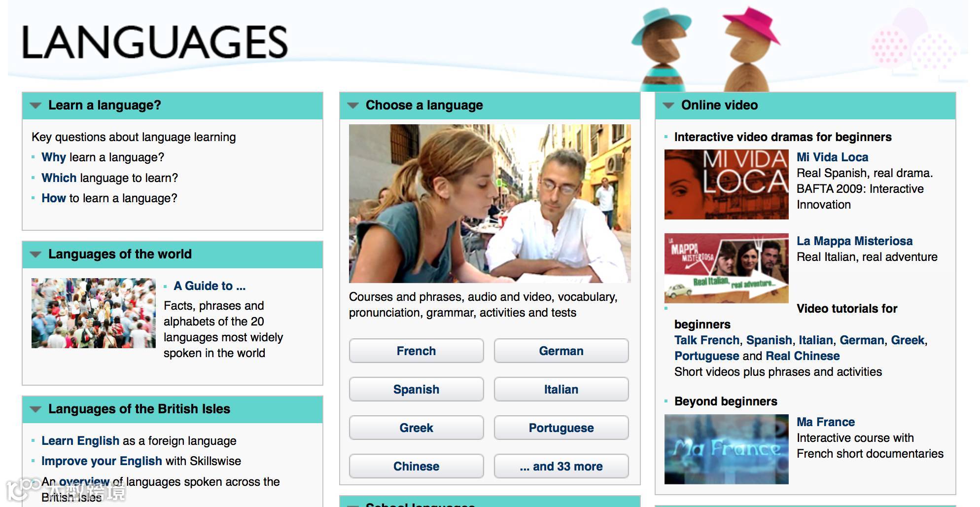Pick the Greek language button
Viewport: 980px width, 507px height.
click(417, 428)
